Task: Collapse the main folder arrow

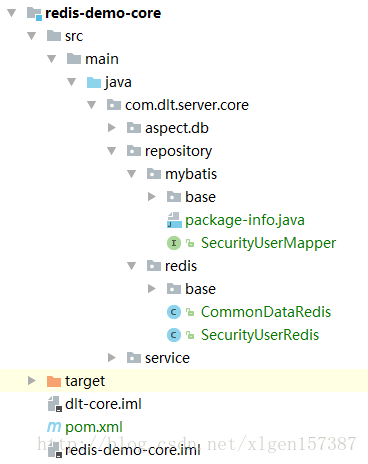Action: tap(51, 59)
